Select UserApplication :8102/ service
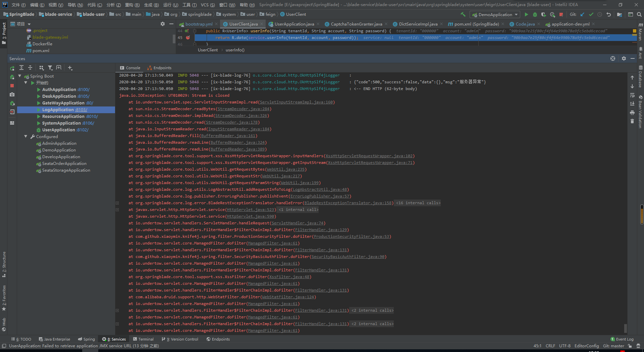This screenshot has height=352, width=644. (65, 130)
